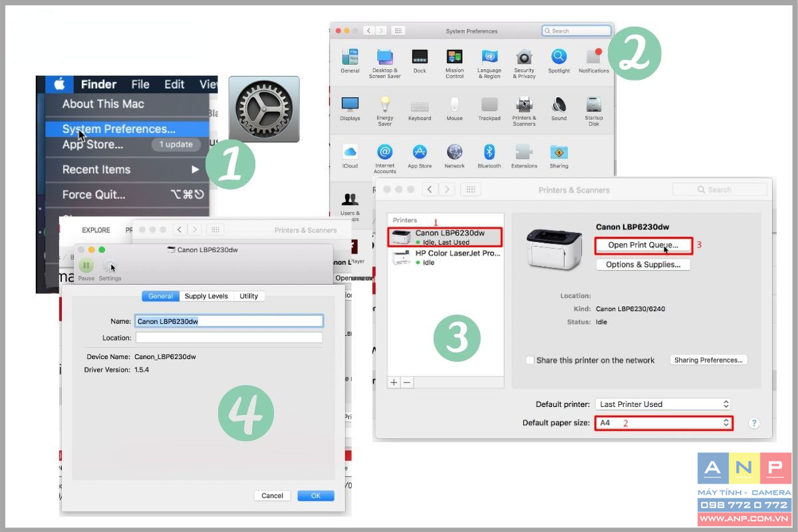Viewport: 798px width, 532px height.
Task: Open Users & Groups icon
Action: tap(350, 199)
